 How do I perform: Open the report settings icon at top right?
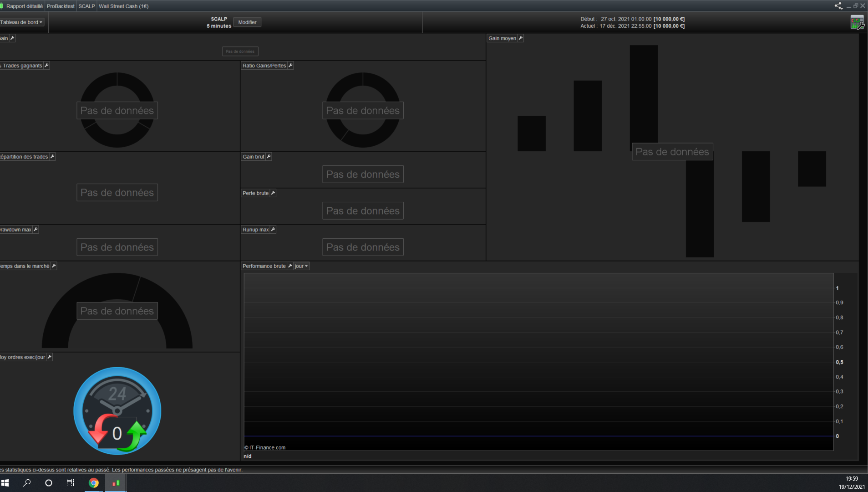coord(857,22)
